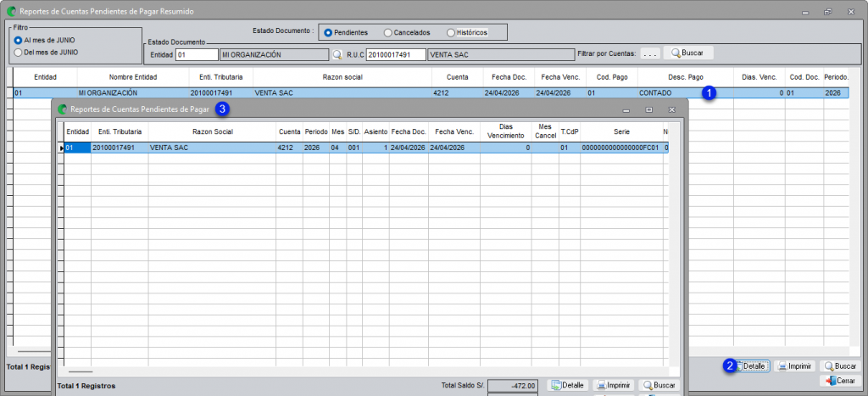868x396 pixels.
Task: Click the Cerrar button
Action: click(x=840, y=381)
